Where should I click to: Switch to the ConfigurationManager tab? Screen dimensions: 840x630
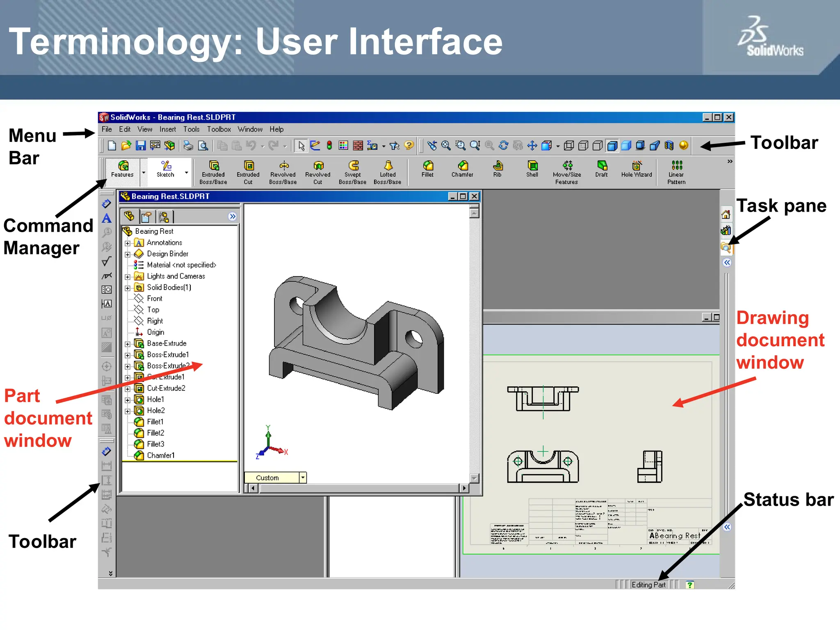tap(164, 216)
